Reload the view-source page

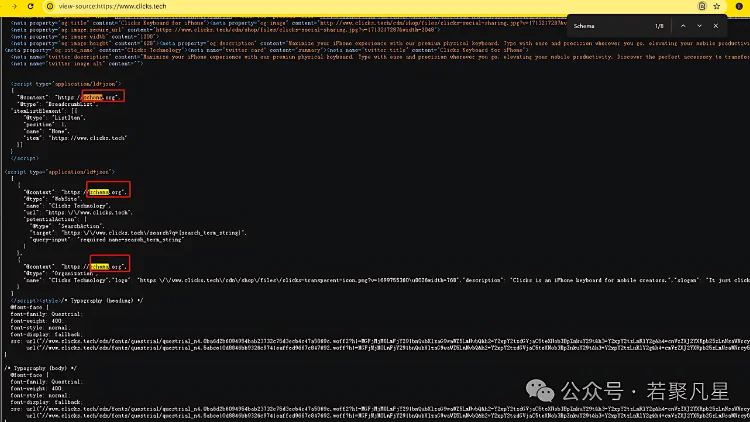(x=31, y=6)
